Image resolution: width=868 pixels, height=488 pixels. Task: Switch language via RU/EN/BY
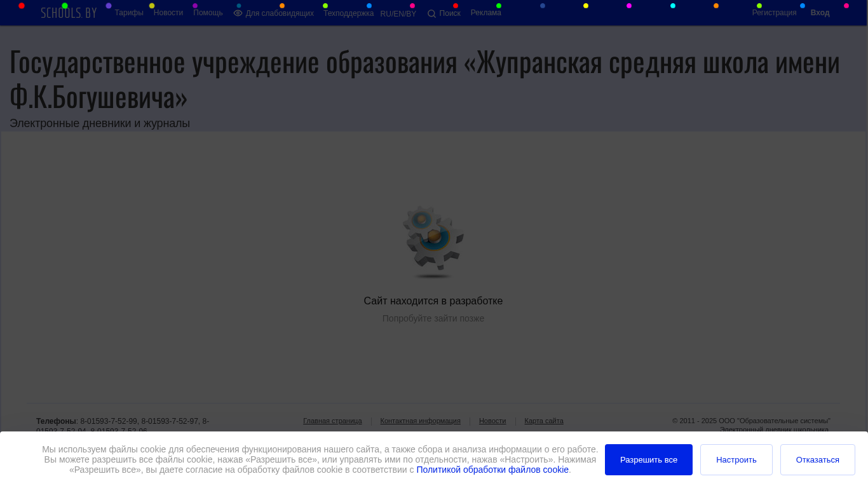tap(398, 14)
